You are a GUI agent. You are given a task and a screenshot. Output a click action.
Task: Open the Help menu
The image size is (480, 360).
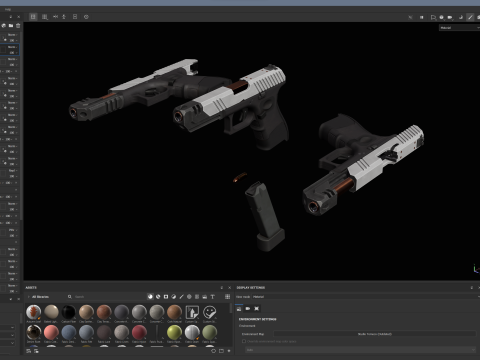click(8, 9)
